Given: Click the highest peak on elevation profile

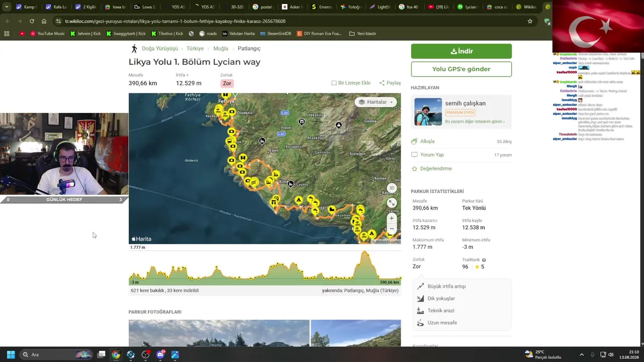Looking at the screenshot, I should pyautogui.click(x=365, y=252).
